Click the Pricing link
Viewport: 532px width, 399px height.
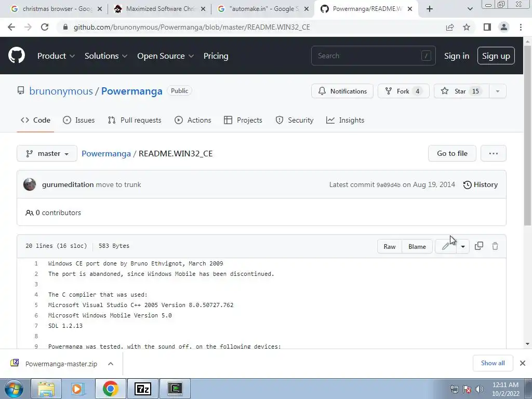click(x=216, y=56)
